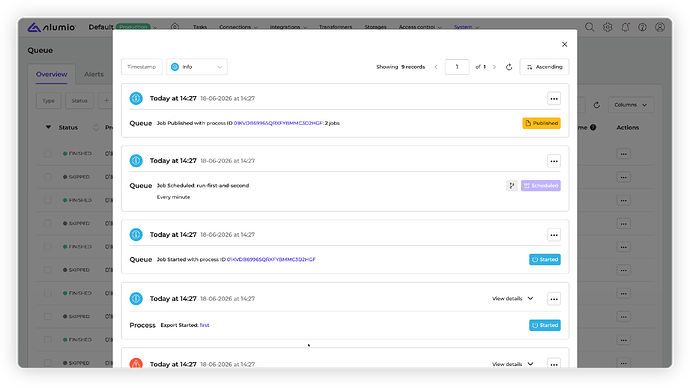This screenshot has width=690, height=388.
Task: Click the Started badge on Export Started record
Action: (x=544, y=326)
